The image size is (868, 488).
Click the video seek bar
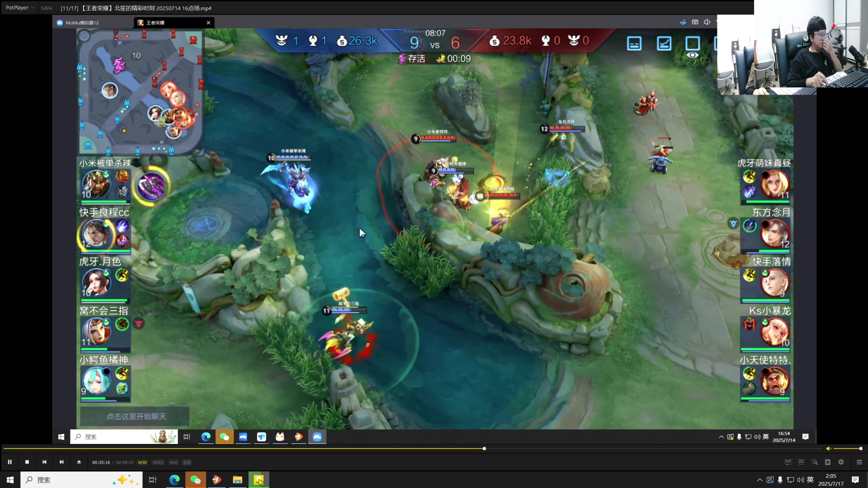(x=413, y=448)
